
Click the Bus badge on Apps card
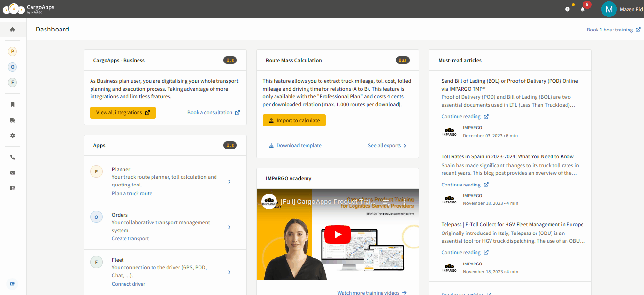pos(230,145)
